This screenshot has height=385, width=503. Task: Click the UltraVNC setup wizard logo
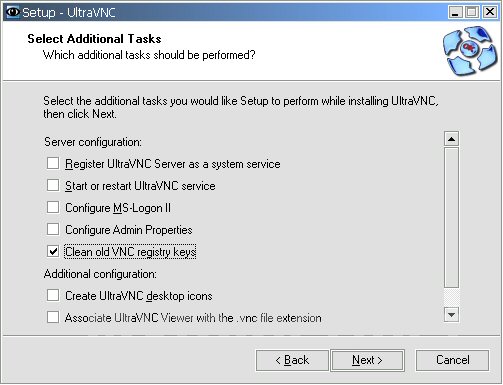(x=470, y=51)
